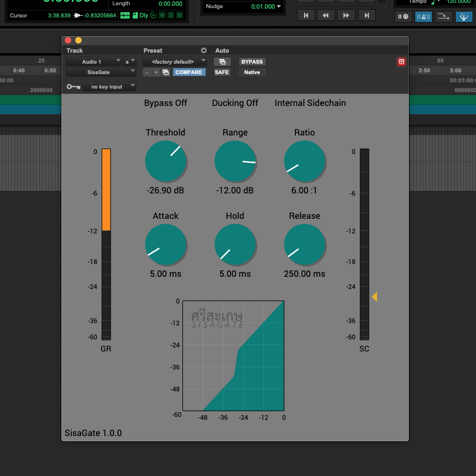Toggle the plug-in BYPASS button

(252, 61)
